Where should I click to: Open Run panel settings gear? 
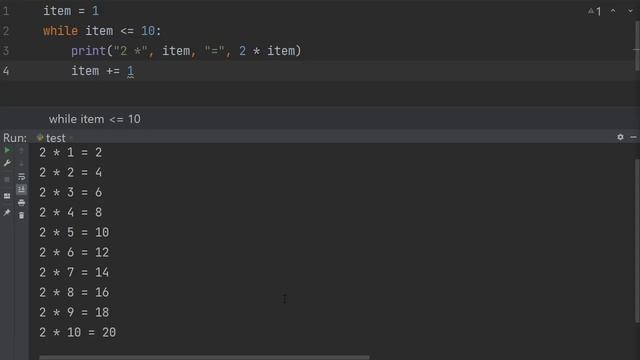click(x=620, y=137)
